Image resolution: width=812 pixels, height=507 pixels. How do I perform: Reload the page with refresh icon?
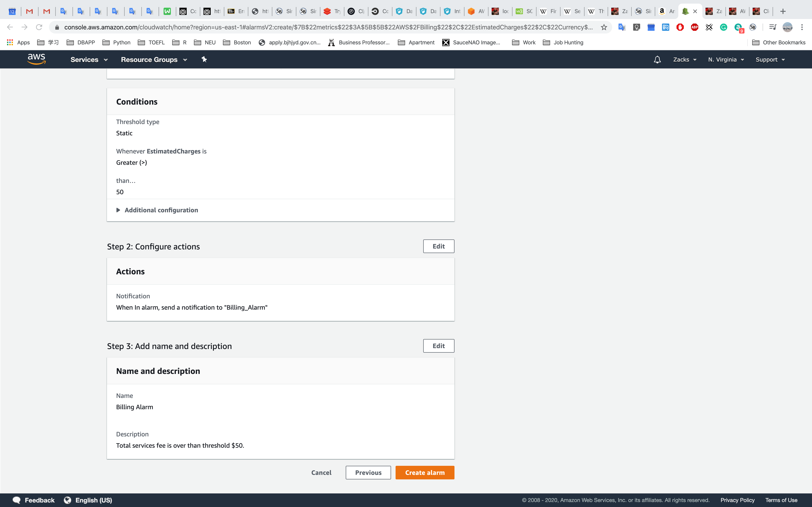click(x=39, y=27)
